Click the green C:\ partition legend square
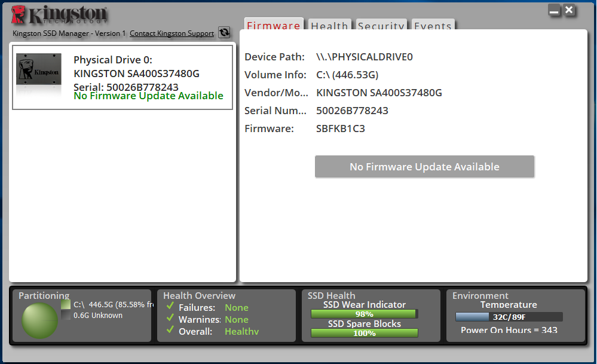597x364 pixels. tap(66, 304)
